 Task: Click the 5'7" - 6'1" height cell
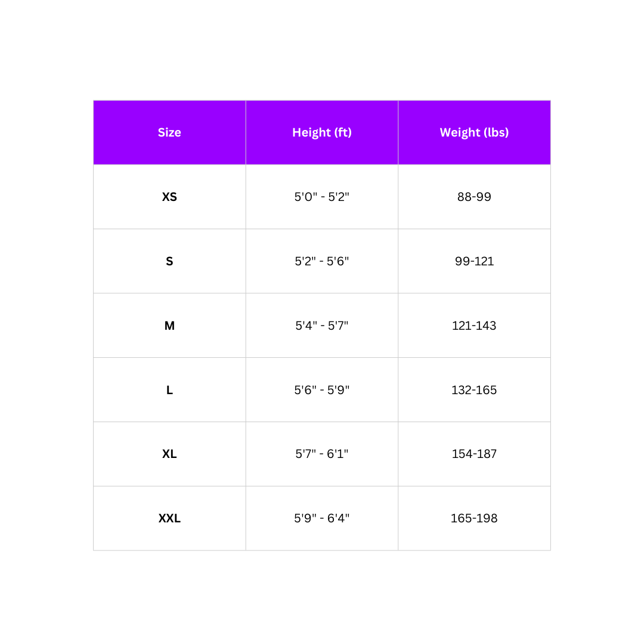[x=322, y=454]
